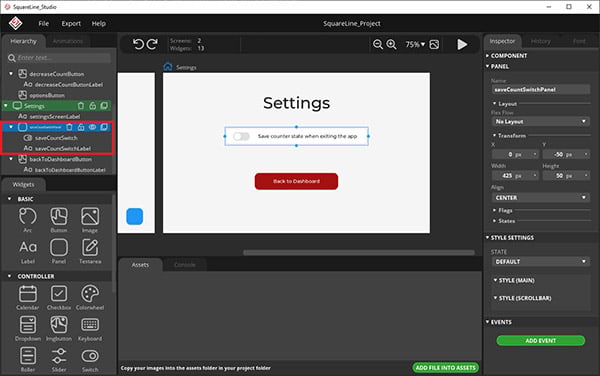600x376 pixels.
Task: Delete the Settings screen via trash icon
Action: (81, 106)
